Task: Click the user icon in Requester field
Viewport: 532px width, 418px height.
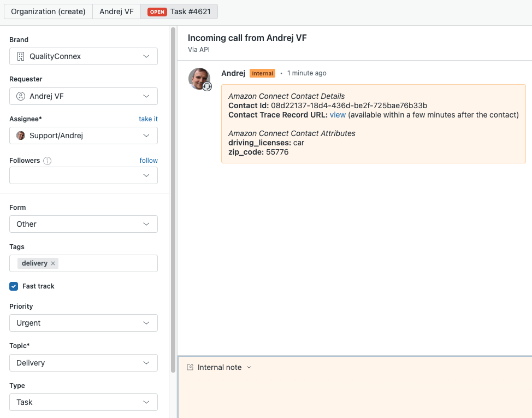Action: (x=21, y=96)
